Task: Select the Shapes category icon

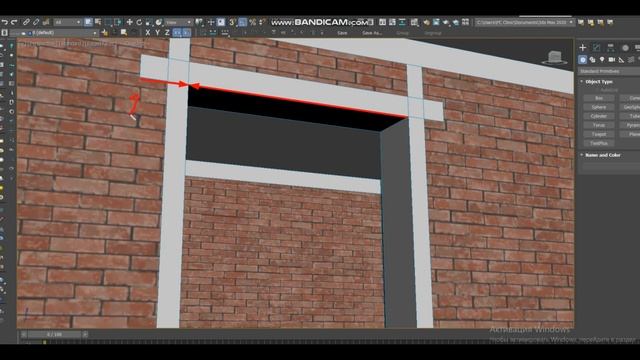Action: pyautogui.click(x=592, y=60)
